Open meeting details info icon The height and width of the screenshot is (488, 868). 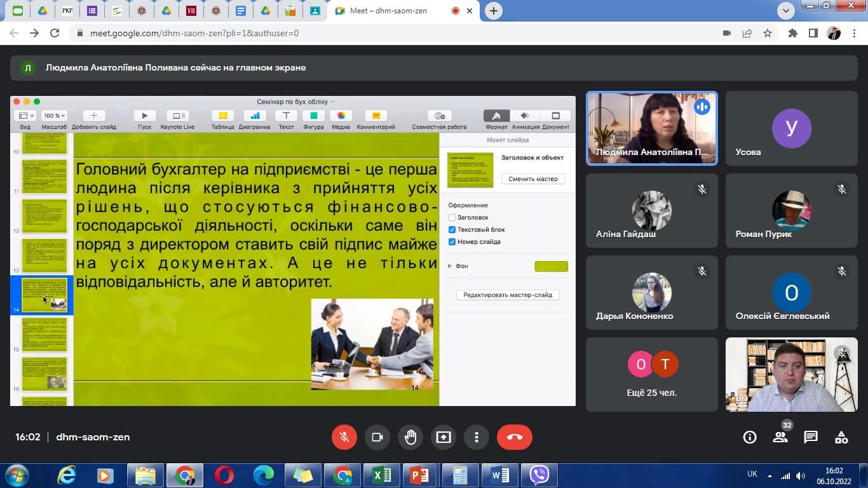tap(750, 437)
